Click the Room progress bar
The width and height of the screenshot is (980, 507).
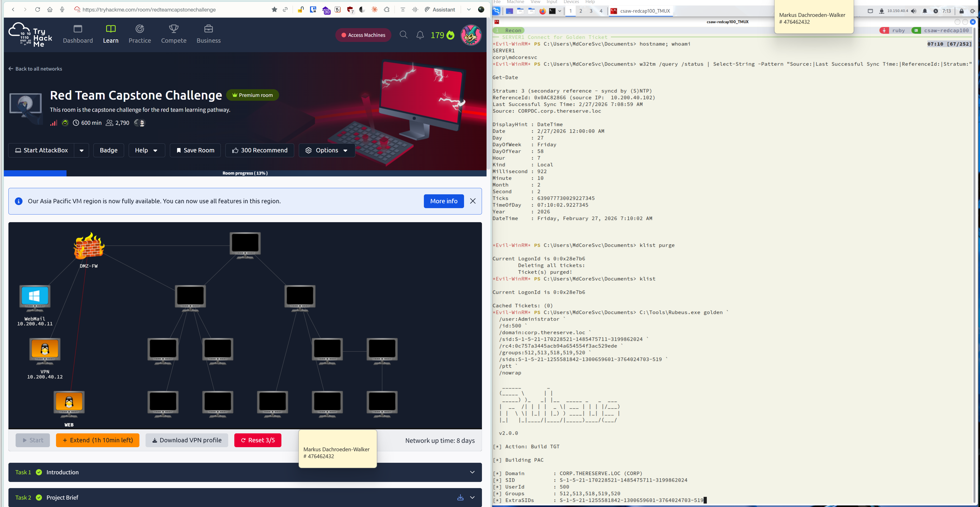245,173
